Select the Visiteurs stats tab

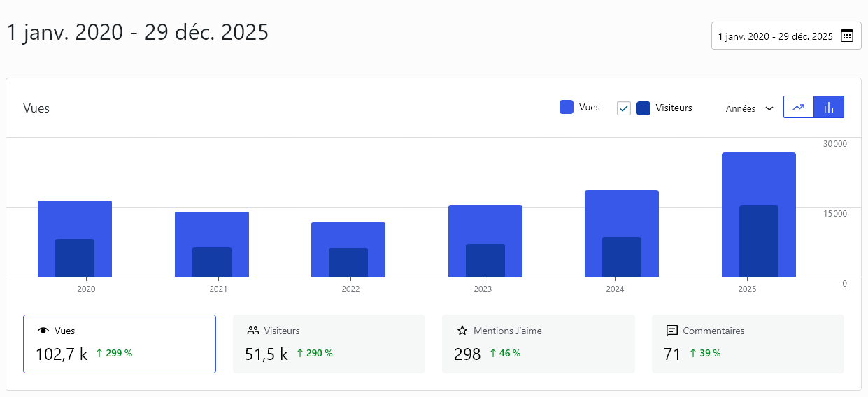click(x=329, y=344)
